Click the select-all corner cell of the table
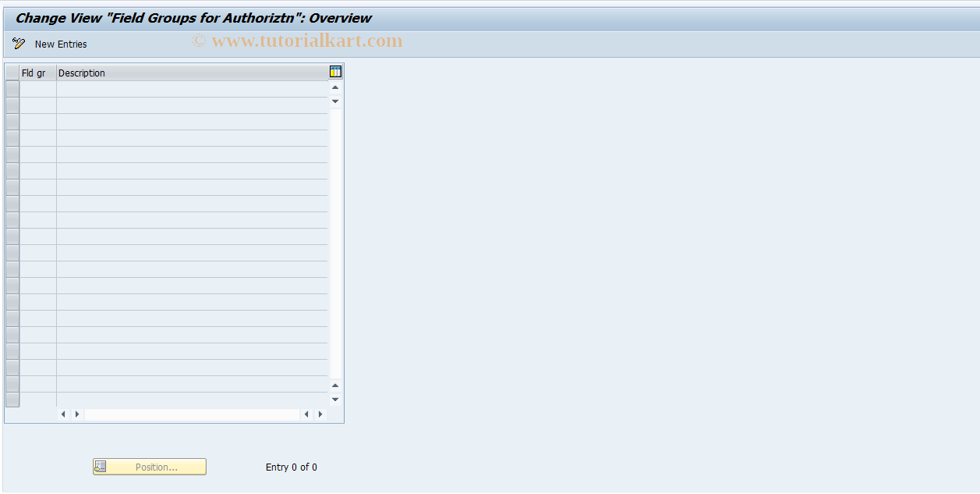The width and height of the screenshot is (980, 494). point(12,73)
